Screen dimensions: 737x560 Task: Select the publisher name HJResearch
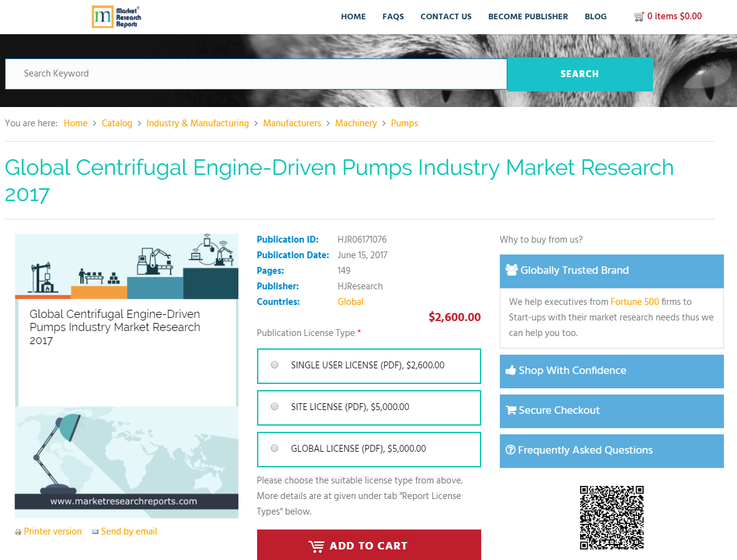(360, 286)
